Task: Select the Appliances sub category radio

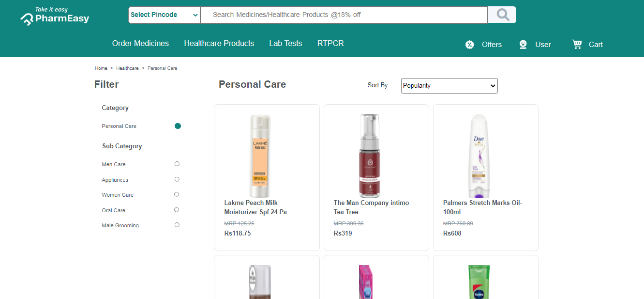Action: tap(177, 179)
